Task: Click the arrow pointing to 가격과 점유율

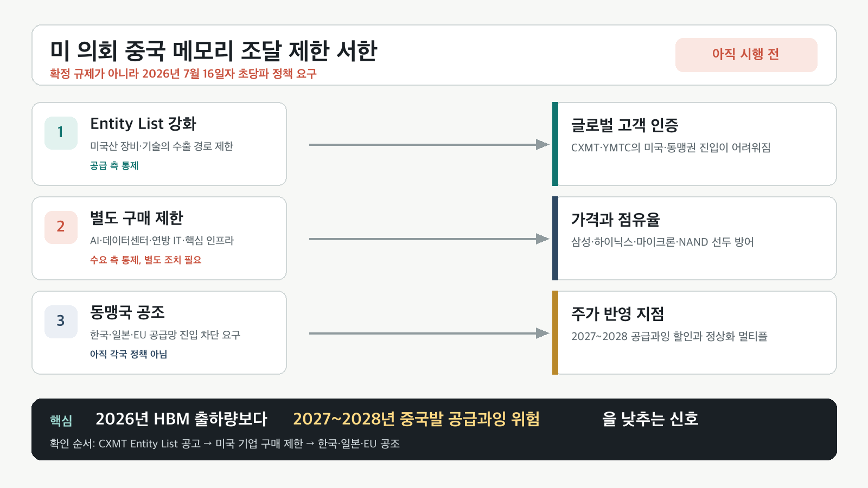Action: coord(429,239)
